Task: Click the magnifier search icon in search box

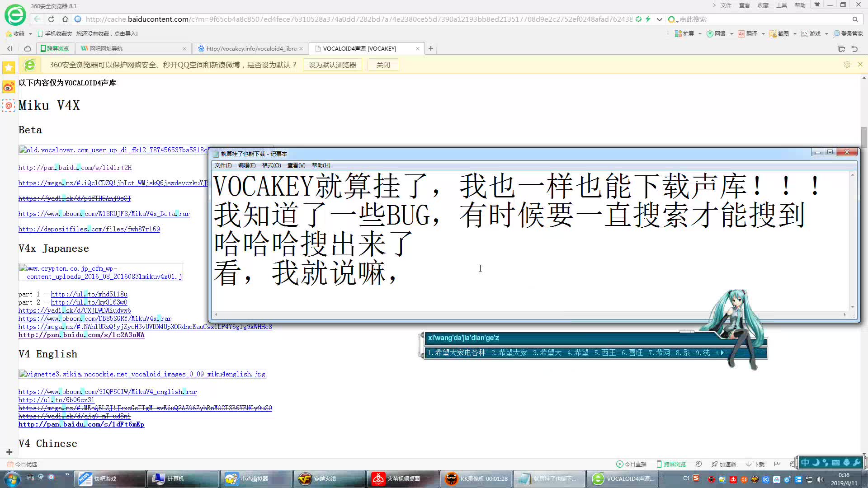Action: pos(855,19)
